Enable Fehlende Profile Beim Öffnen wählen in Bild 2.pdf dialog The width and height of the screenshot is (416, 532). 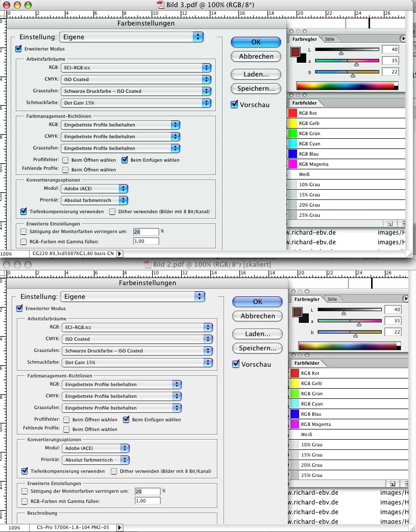pos(66,429)
